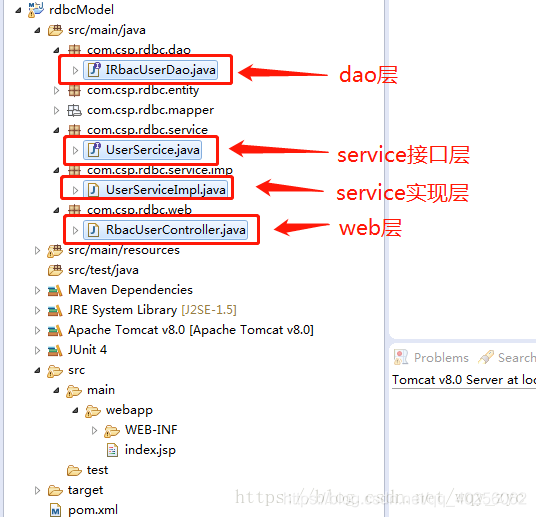The width and height of the screenshot is (536, 517).
Task: Click the com.csp.rdbc.dao package icon
Action: 74,50
